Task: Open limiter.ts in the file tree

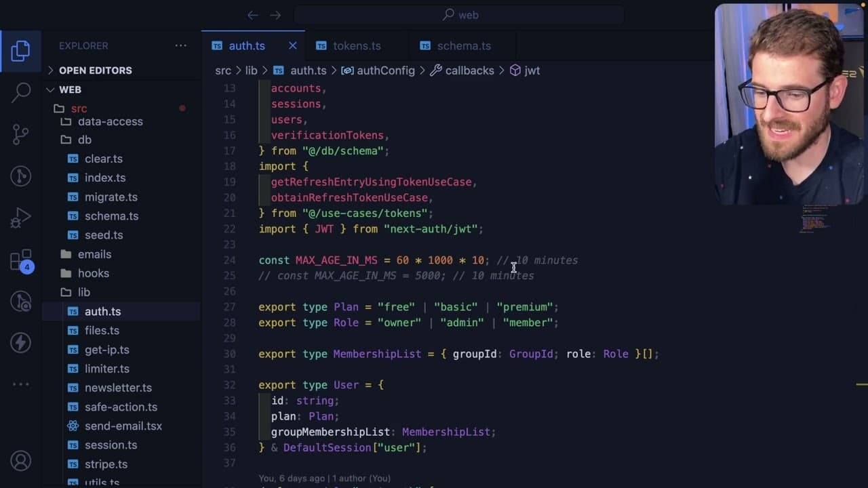Action: (x=106, y=369)
